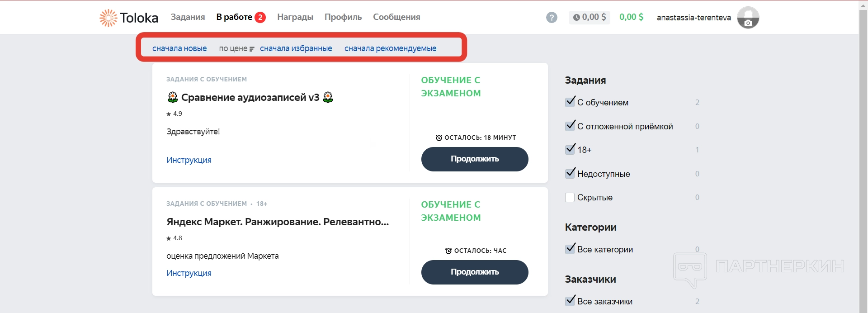Image resolution: width=868 pixels, height=313 pixels.
Task: Click the Toloka logo
Action: [x=129, y=18]
